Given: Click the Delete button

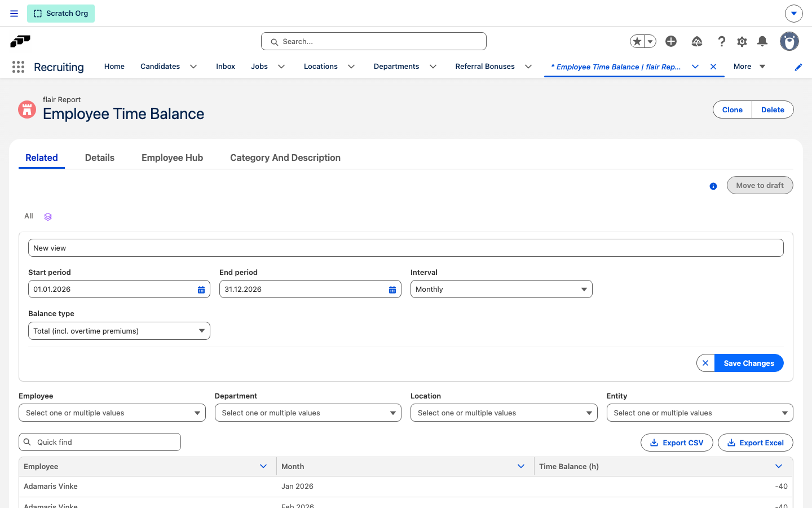Looking at the screenshot, I should (x=773, y=110).
